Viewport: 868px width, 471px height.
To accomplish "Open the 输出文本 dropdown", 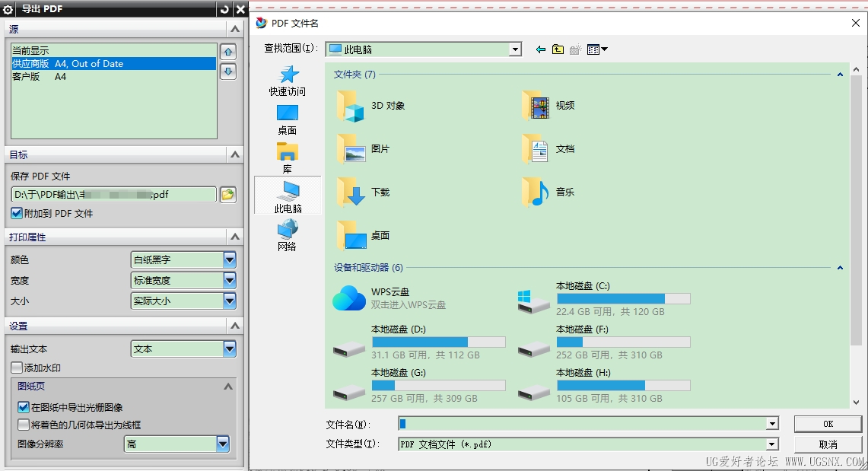I will point(230,348).
